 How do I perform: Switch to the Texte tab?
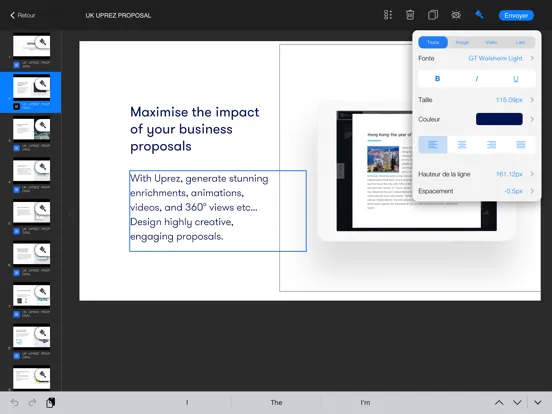point(433,42)
